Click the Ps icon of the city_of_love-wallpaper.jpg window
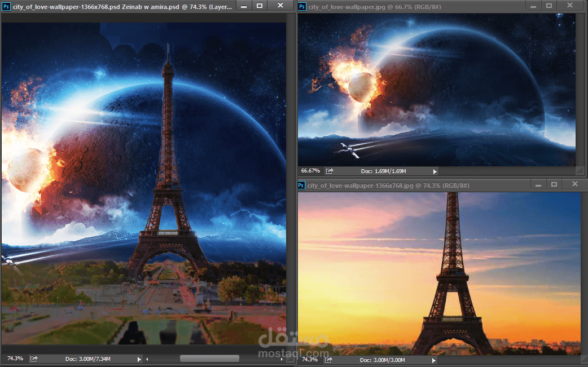The width and height of the screenshot is (588, 367). [x=302, y=6]
